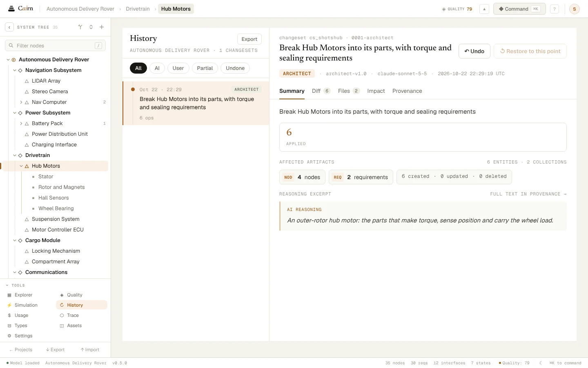Filter history by User changesets
This screenshot has width=588, height=368.
pyautogui.click(x=178, y=68)
